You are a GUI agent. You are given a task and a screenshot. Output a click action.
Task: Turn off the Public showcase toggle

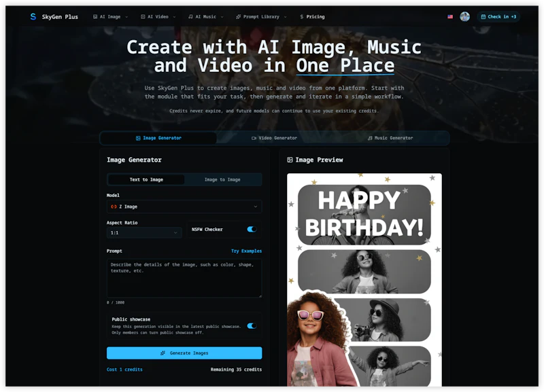coord(252,325)
